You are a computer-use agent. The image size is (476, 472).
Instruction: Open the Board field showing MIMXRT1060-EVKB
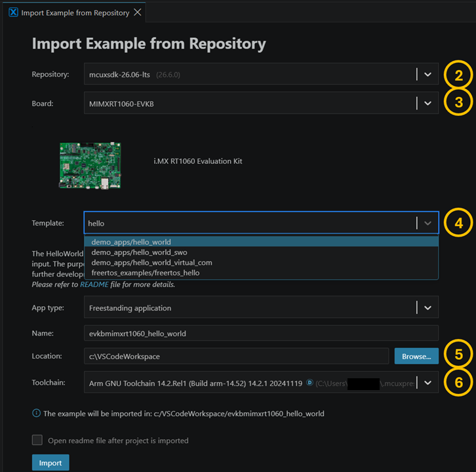pos(261,103)
